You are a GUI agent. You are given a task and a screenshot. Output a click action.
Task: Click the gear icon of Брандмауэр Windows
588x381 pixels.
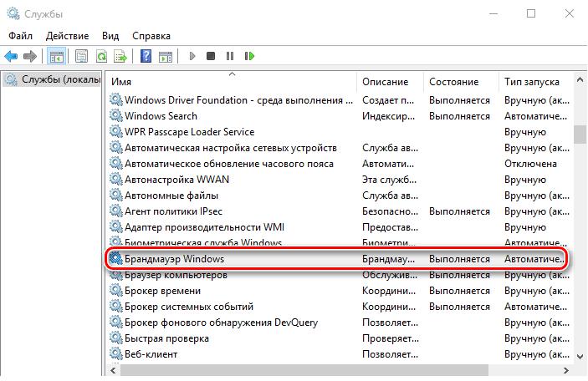click(x=116, y=258)
